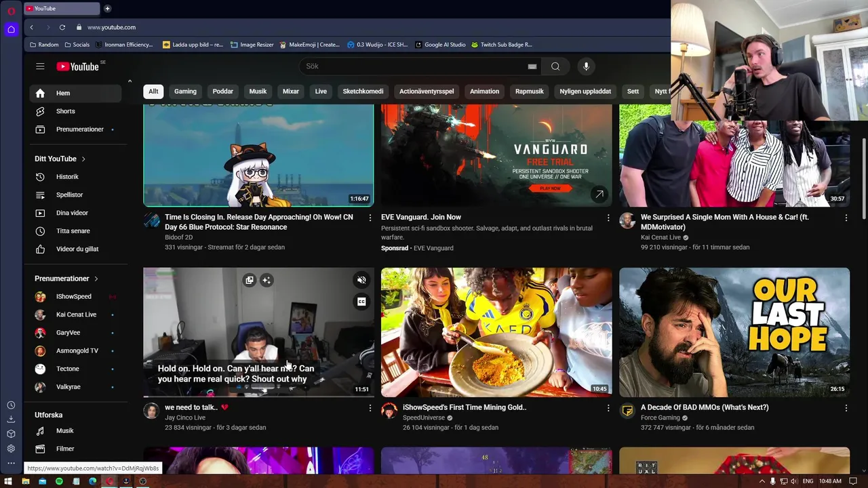Select the Gaming filter chip
Viewport: 868px width, 488px height.
click(x=185, y=91)
